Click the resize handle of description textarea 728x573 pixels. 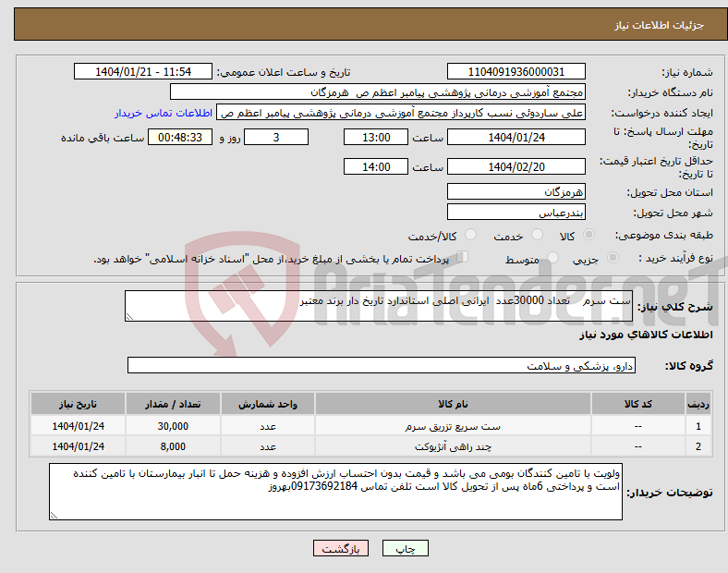[x=129, y=317]
